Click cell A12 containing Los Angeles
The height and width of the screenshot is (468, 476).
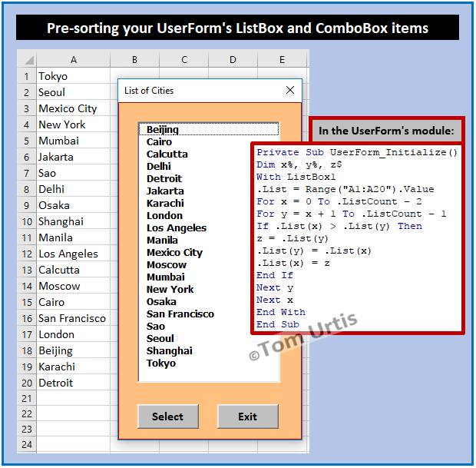coord(73,254)
